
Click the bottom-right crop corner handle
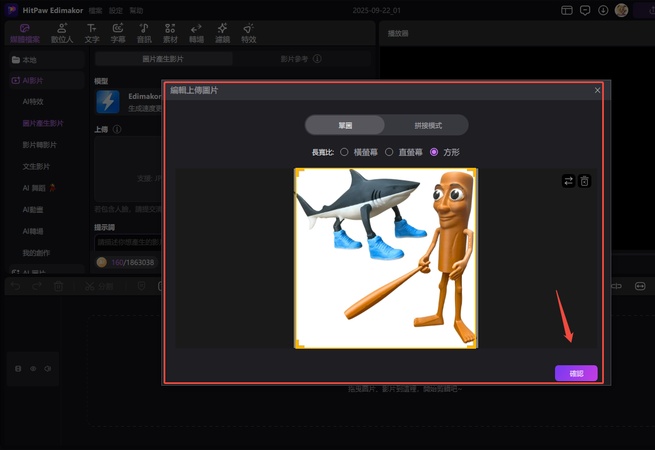472,343
